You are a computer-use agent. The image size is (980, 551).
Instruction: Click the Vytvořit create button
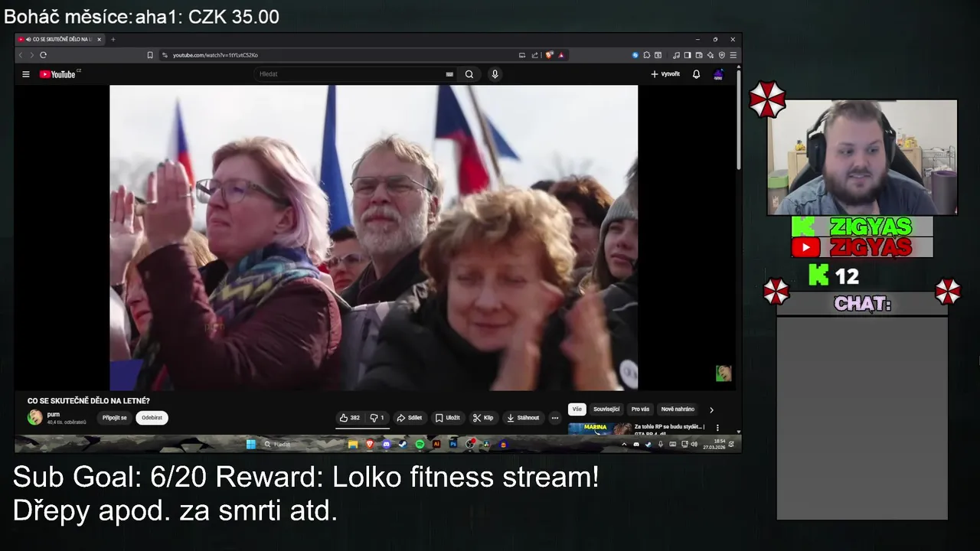coord(665,74)
